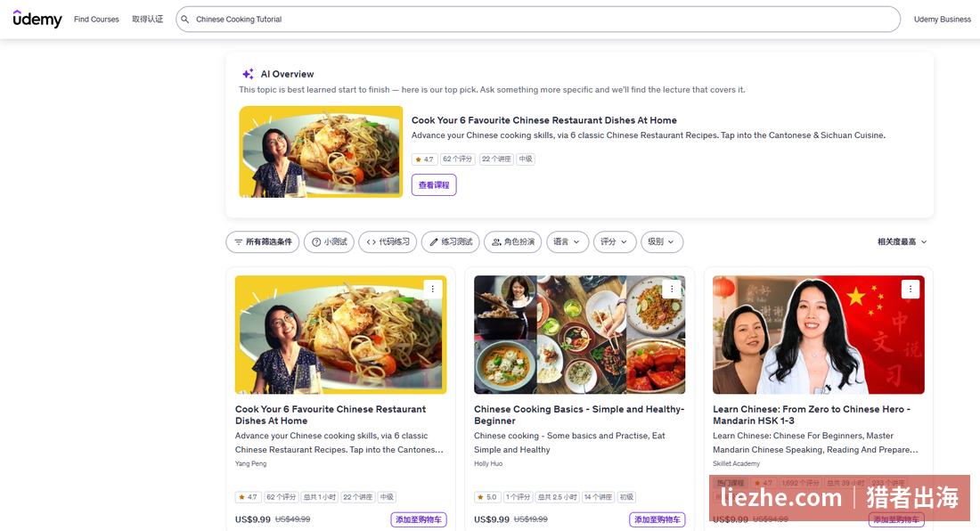Open the 语言 filter dropdown
Screen dimensions: 980x531
pos(568,241)
